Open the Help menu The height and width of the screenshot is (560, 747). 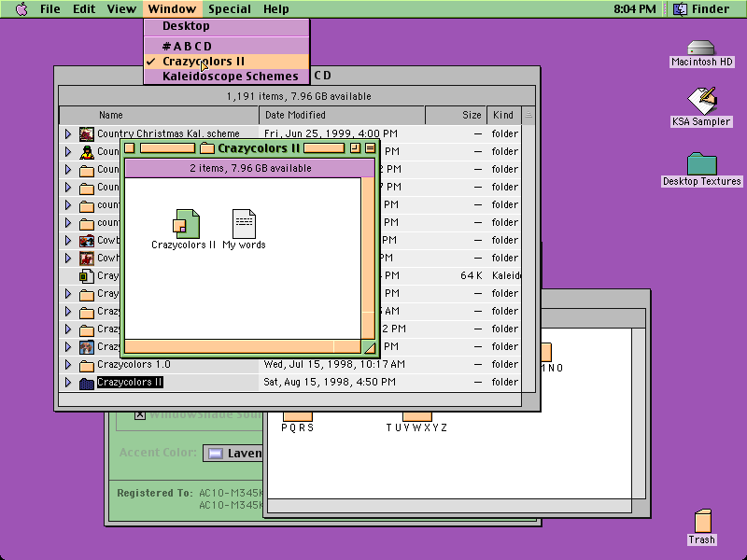click(275, 9)
